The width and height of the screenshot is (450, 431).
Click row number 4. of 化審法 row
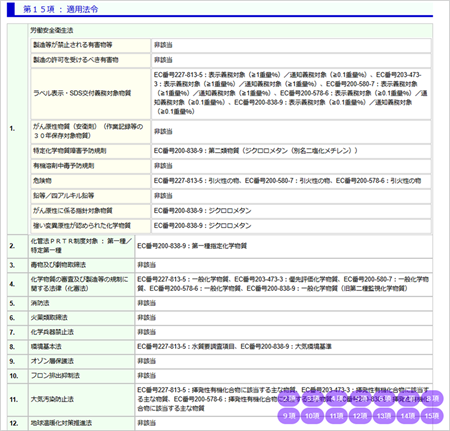pos(12,284)
